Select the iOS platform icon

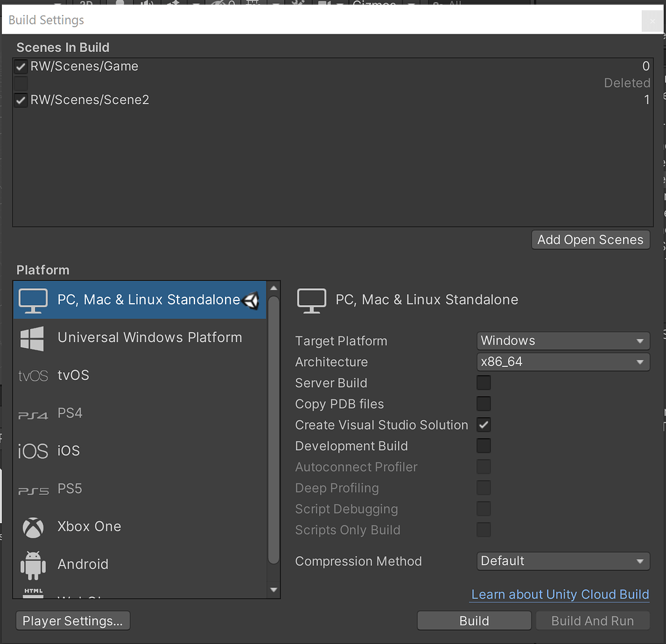[x=33, y=451]
